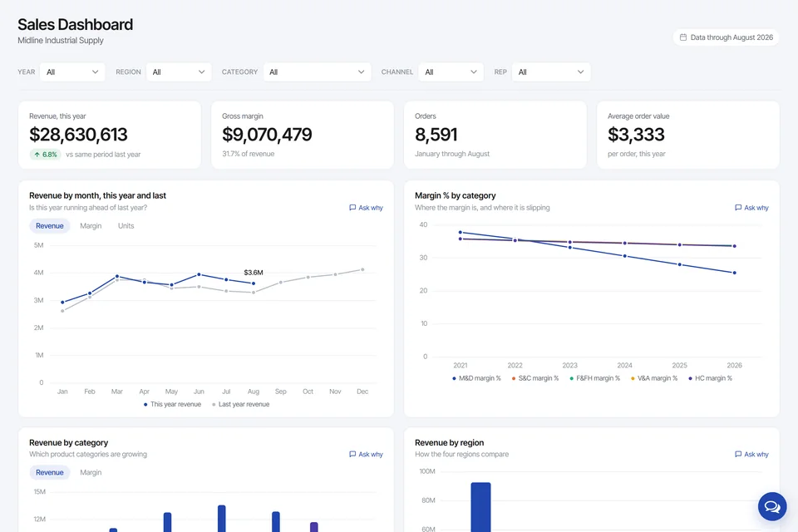Toggle V&A margin % legend series
The width and height of the screenshot is (798, 532).
point(654,378)
